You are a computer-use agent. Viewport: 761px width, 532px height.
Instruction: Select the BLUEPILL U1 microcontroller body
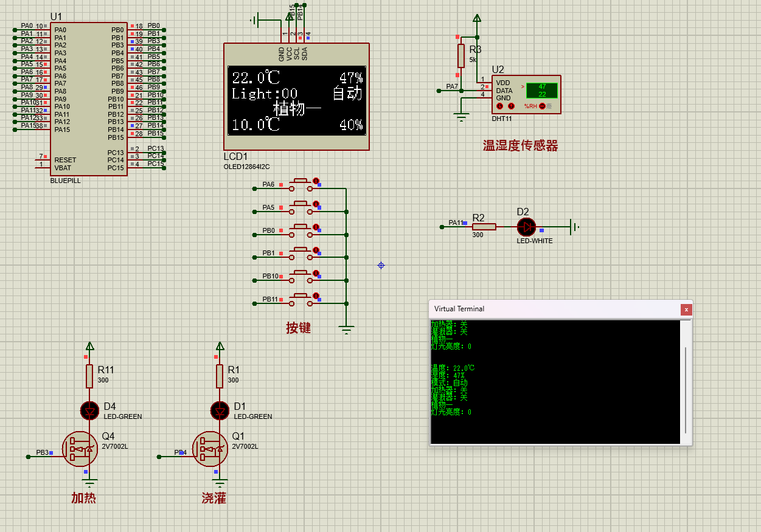pyautogui.click(x=89, y=97)
